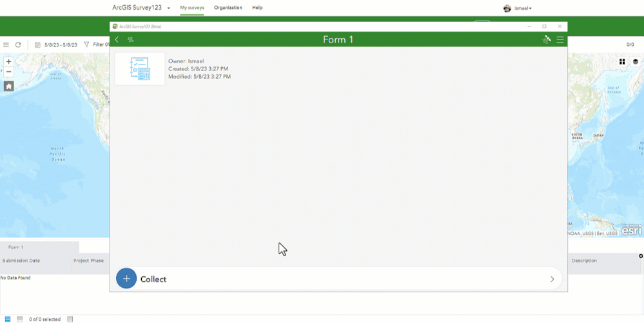Zoom in on the map
Screen dimensions: 644x324
(8, 62)
